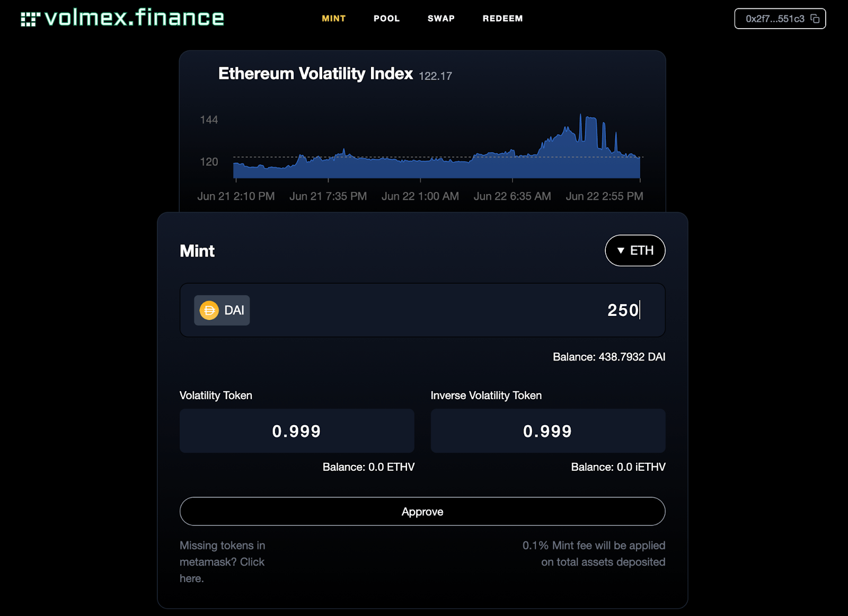Click the 'Jun 21 7:35 PM' axis label

pos(328,196)
